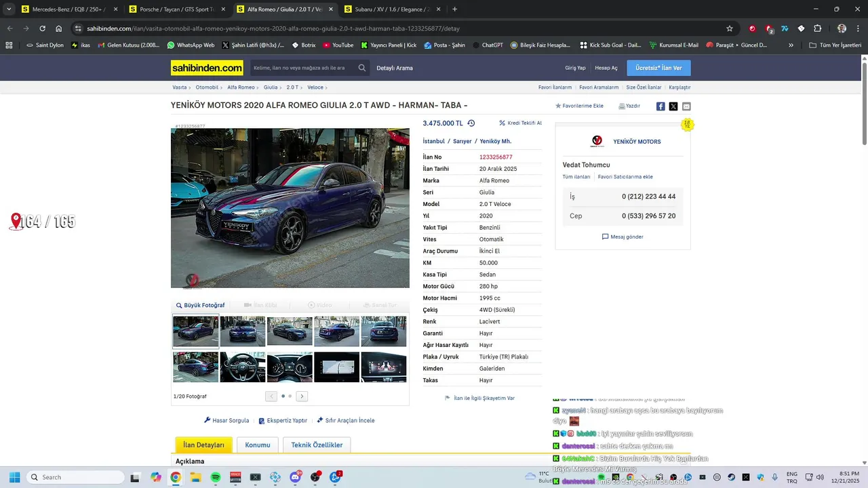Viewport: 868px width, 488px height.
Task: Open Botrix bookmark
Action: [304, 45]
